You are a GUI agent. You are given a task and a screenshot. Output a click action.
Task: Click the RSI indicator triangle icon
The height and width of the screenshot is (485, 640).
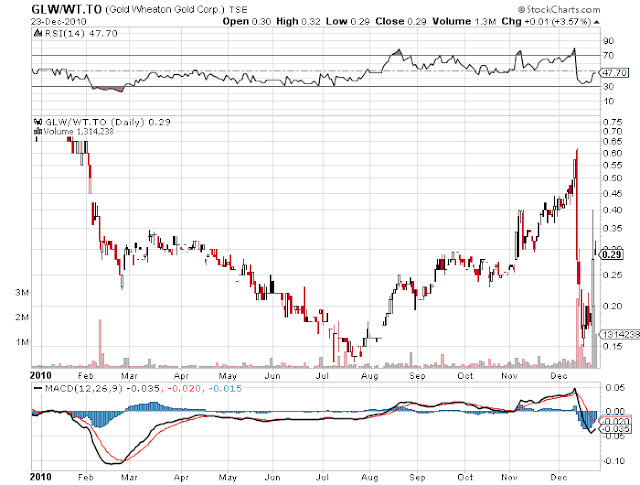[x=38, y=33]
